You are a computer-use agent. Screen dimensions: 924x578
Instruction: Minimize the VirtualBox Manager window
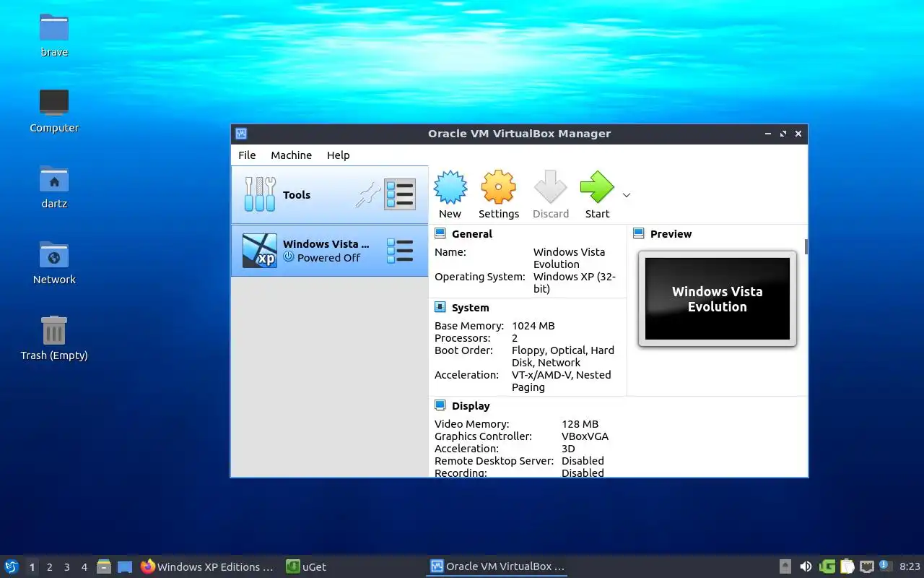point(768,134)
